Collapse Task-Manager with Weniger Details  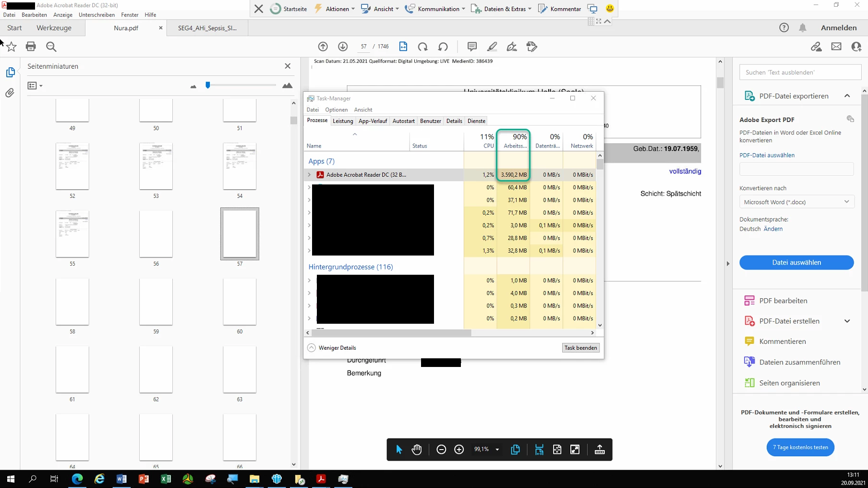pos(332,348)
